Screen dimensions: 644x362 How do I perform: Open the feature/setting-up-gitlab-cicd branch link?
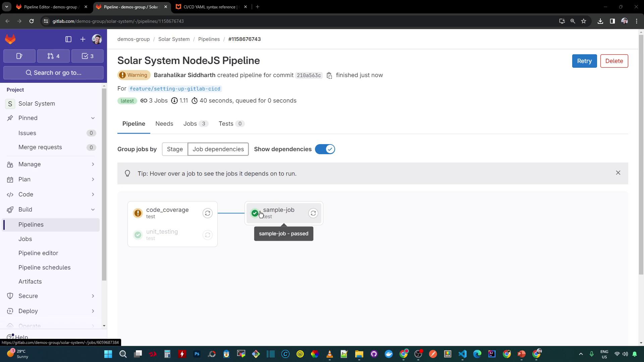[175, 89]
